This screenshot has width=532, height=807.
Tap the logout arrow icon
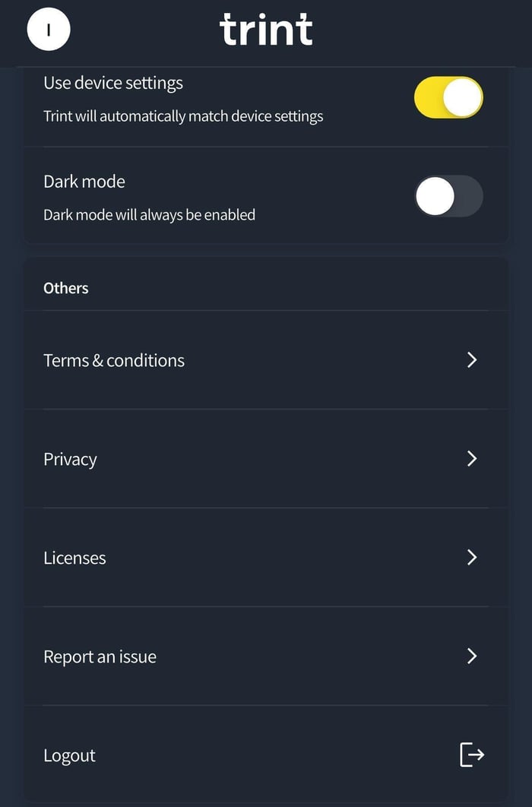(x=472, y=755)
